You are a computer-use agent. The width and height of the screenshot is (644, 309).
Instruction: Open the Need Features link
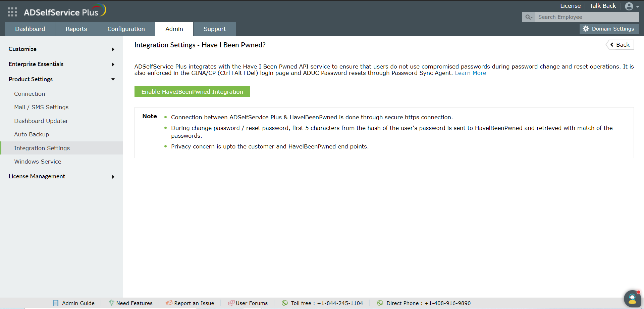pos(134,303)
